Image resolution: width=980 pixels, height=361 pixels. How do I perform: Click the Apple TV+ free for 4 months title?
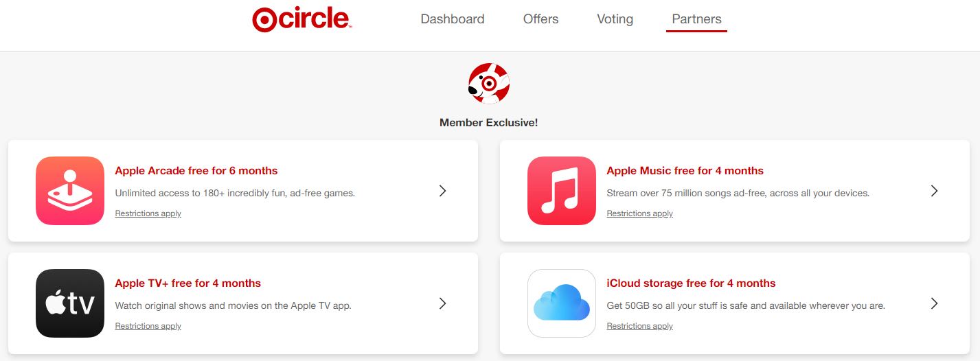tap(188, 283)
